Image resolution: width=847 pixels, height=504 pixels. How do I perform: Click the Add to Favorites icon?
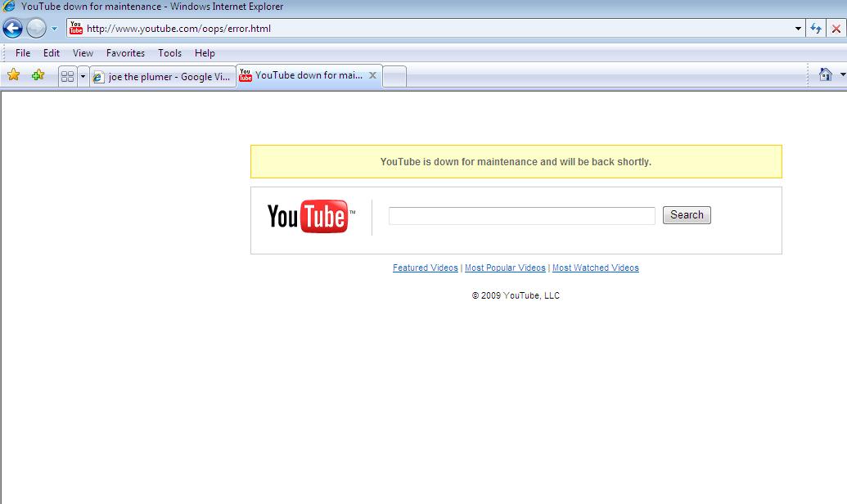[x=38, y=75]
